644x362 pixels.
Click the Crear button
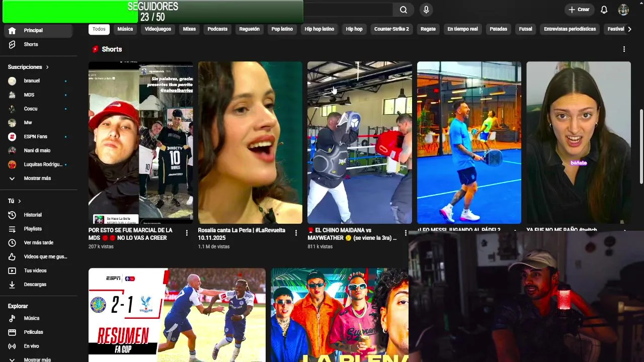(x=579, y=10)
